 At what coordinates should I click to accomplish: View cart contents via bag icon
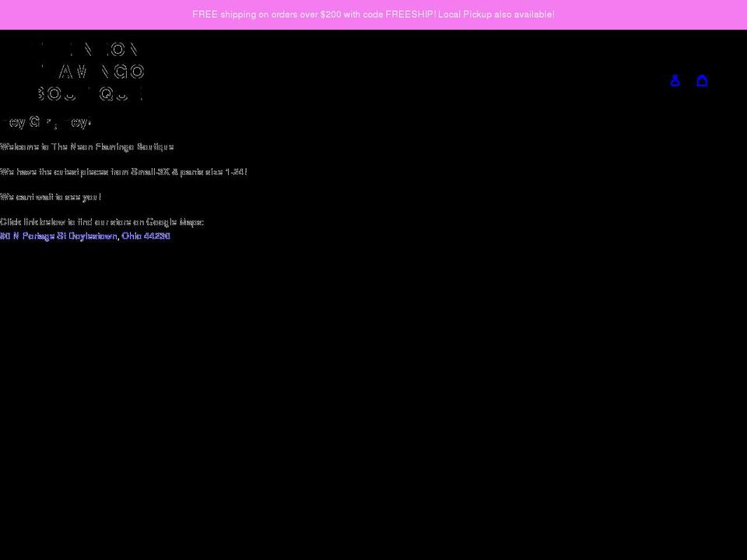click(703, 80)
